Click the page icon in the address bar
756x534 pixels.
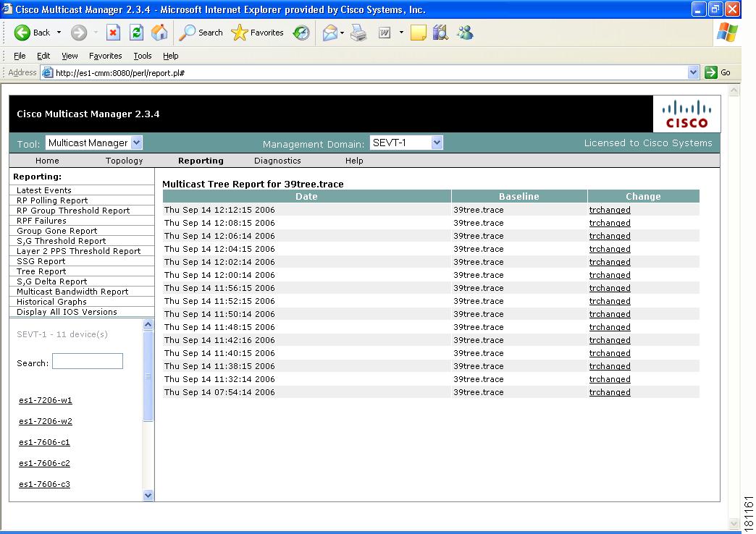pyautogui.click(x=47, y=73)
